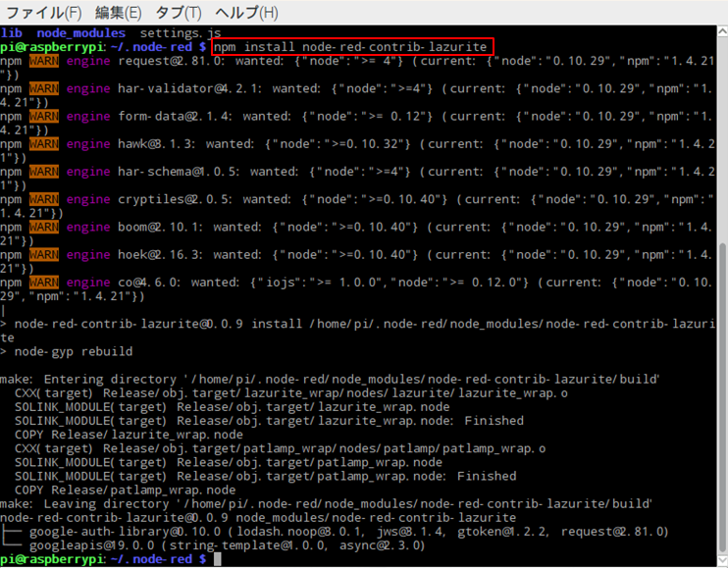Click 'cryptiles@2.0.5:' warning text
The height and width of the screenshot is (568, 728).
(x=175, y=199)
